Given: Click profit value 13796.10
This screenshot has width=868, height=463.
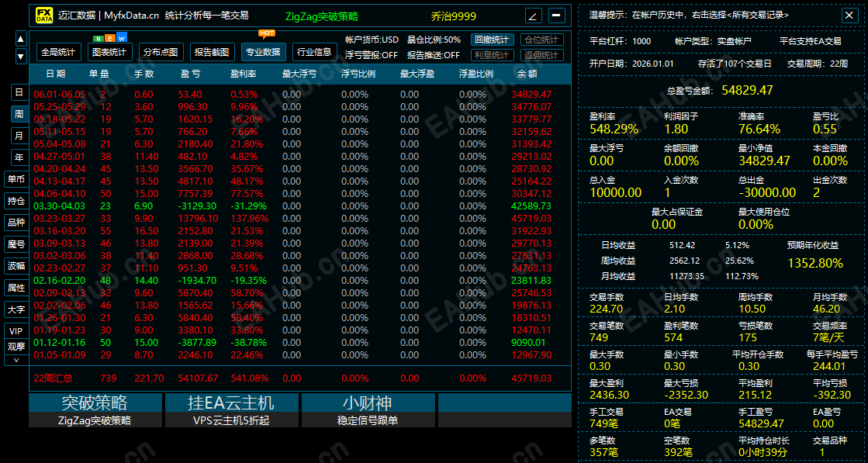Looking at the screenshot, I should click(198, 219).
